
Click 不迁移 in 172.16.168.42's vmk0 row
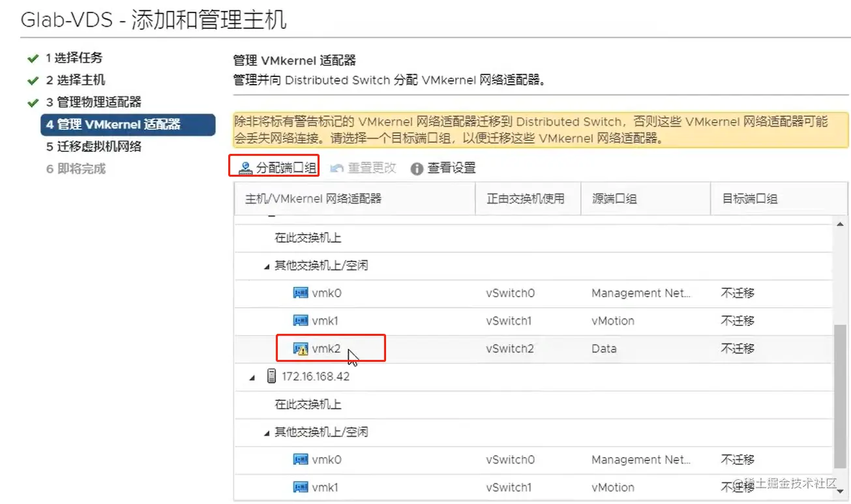738,460
